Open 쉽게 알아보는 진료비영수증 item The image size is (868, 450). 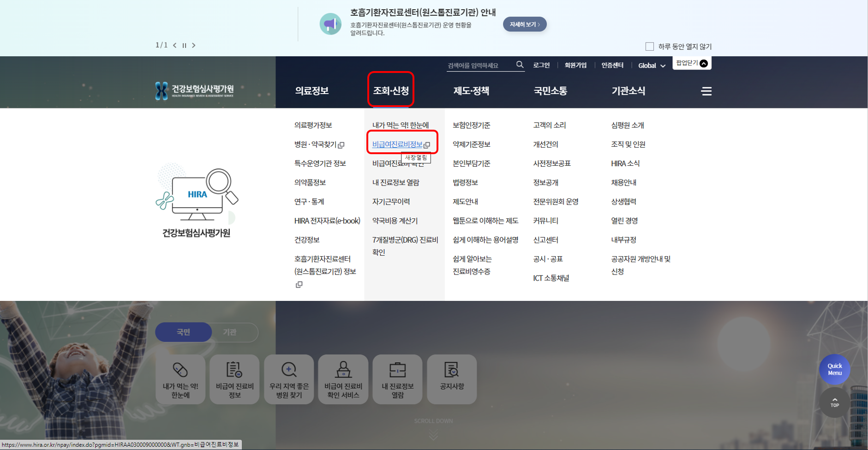[472, 265]
